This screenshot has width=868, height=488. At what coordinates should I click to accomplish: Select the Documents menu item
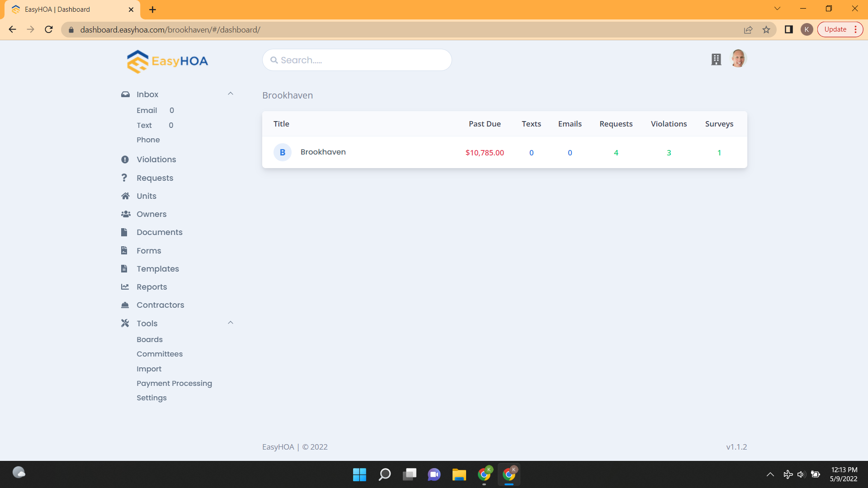160,232
